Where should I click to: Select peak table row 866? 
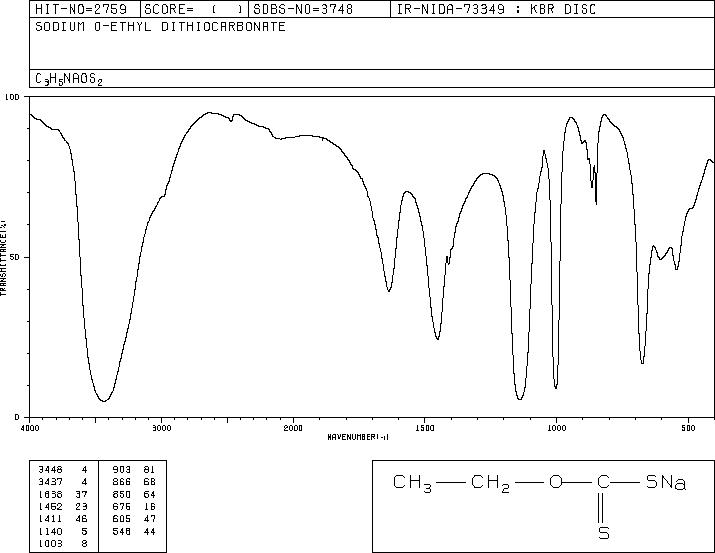click(x=134, y=482)
